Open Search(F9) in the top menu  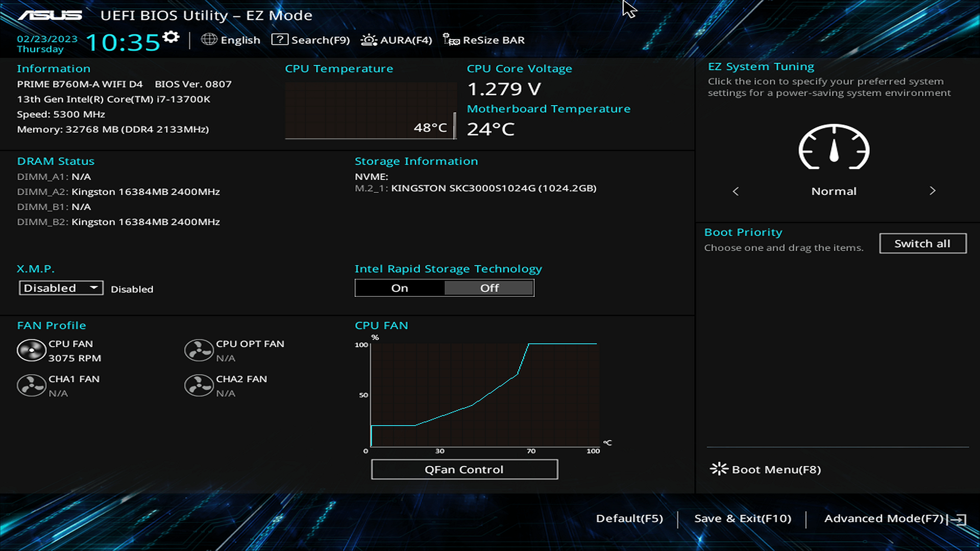(x=310, y=40)
